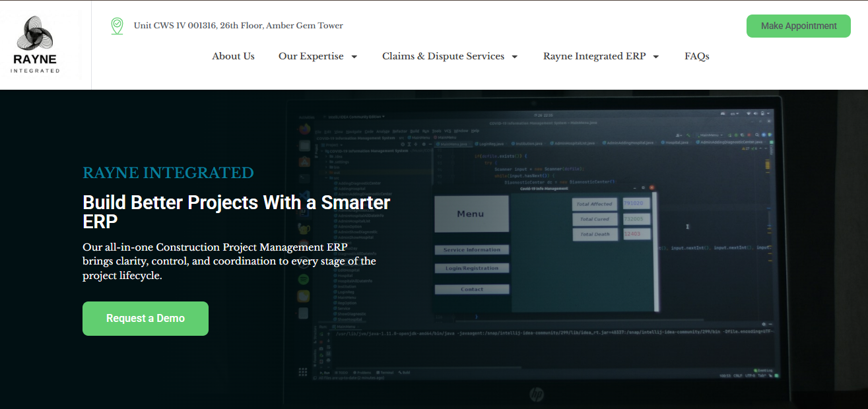The image size is (868, 409).
Task: Go to the FAQs menu item
Action: 696,56
